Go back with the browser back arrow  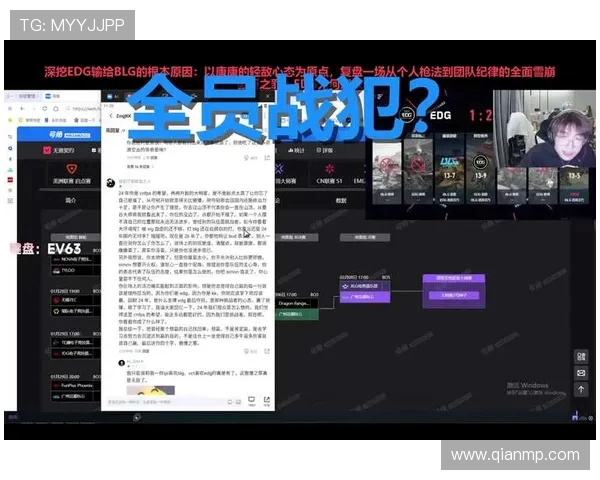tap(22, 109)
